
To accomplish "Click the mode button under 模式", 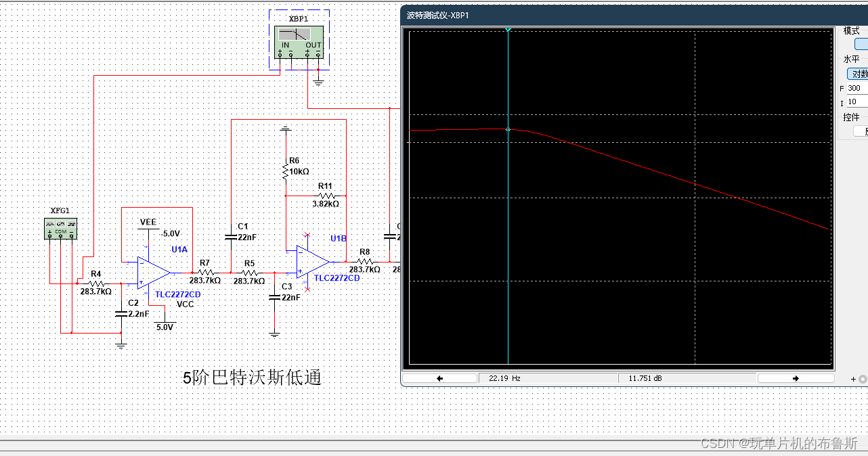I will (x=861, y=44).
